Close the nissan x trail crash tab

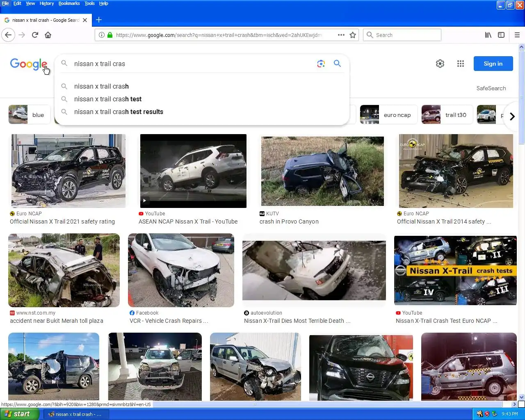[x=85, y=20]
